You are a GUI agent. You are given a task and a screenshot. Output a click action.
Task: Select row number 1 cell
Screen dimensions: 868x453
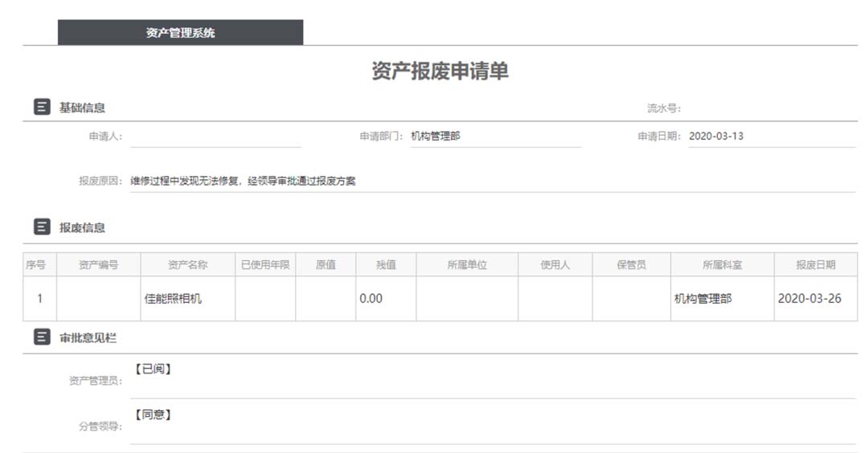40,299
